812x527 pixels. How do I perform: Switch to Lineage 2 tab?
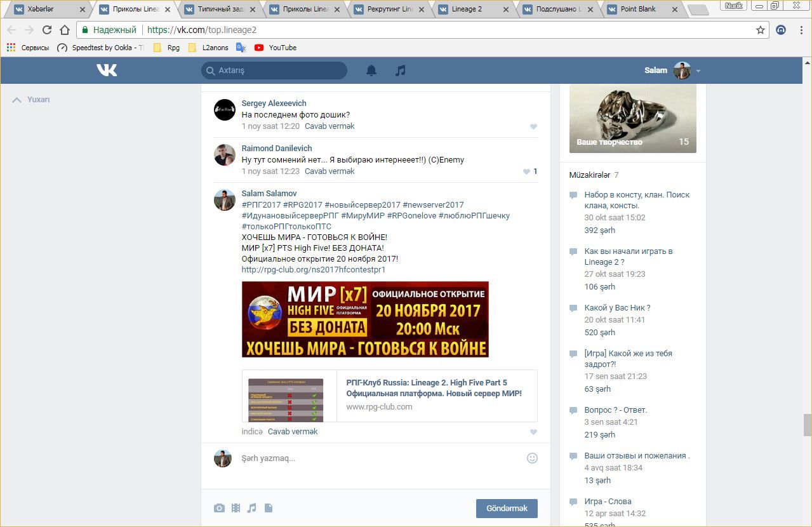(x=474, y=10)
